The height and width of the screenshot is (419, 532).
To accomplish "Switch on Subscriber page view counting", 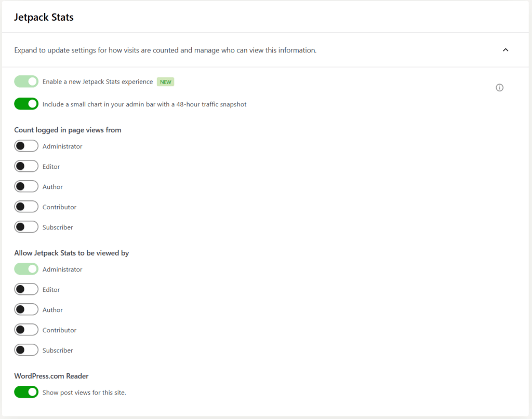I will pos(26,227).
